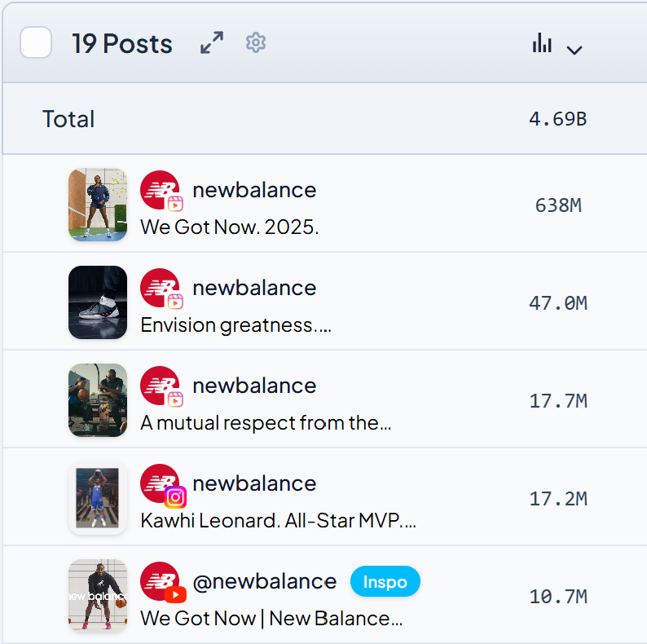This screenshot has width=647, height=644.
Task: Click the Instagram badge on the Kawhi Leonard row
Action: 175,497
